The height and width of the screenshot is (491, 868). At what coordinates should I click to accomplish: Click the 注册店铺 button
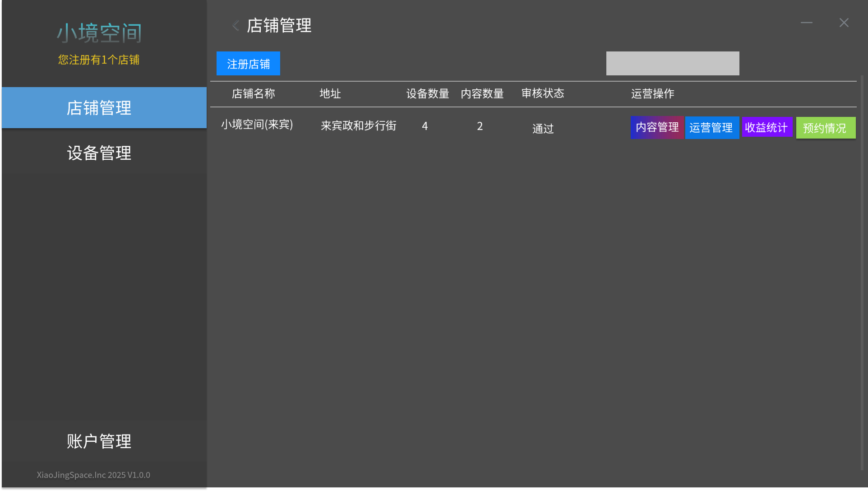(x=248, y=63)
